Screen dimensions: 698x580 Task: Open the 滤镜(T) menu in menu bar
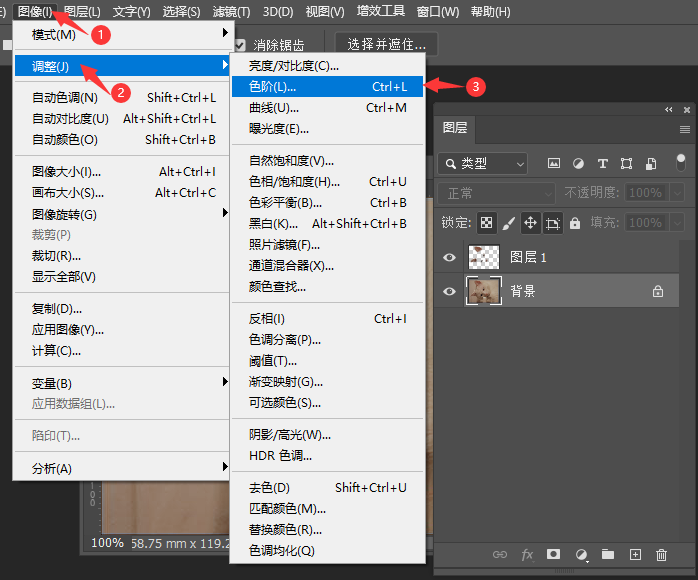coord(232,12)
